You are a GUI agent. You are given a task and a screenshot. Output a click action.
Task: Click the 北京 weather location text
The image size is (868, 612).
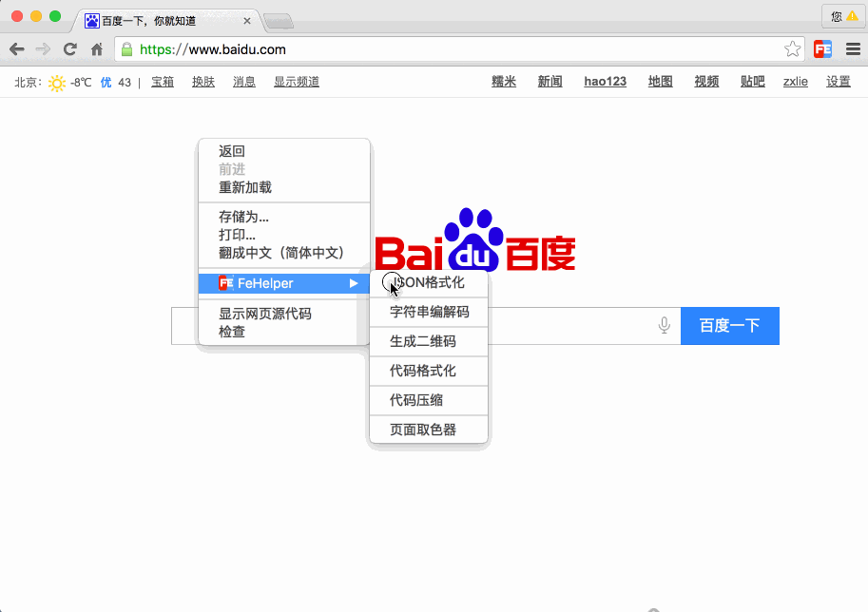pos(28,83)
